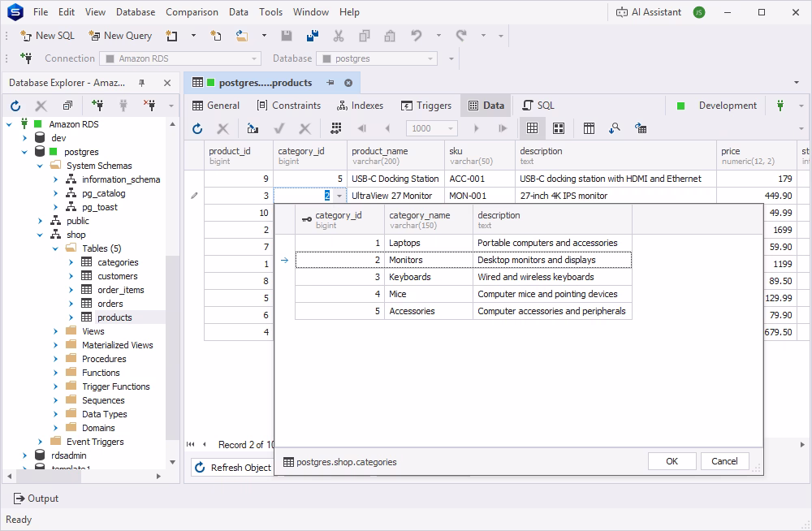
Task: Expand the dev database node
Action: click(25, 138)
